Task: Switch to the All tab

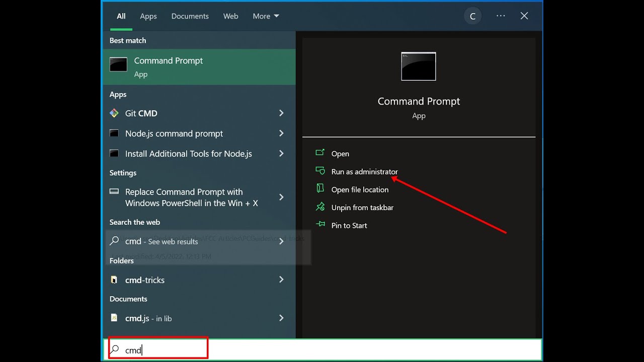Action: pos(121,16)
